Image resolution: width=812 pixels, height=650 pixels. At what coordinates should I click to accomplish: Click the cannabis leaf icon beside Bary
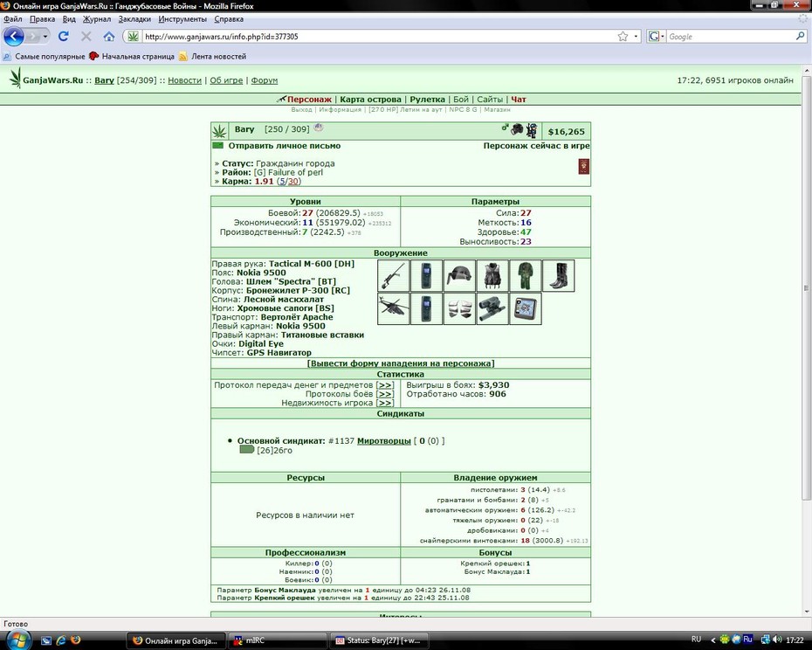(x=219, y=131)
